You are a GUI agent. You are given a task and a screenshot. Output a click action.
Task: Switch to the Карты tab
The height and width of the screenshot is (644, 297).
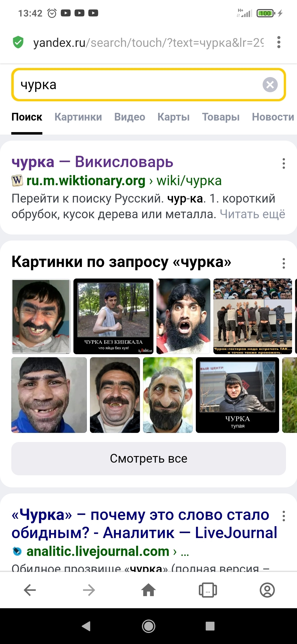pos(174,117)
